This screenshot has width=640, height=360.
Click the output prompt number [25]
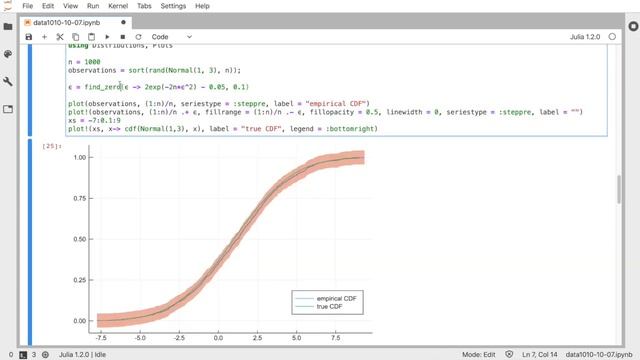(x=52, y=146)
